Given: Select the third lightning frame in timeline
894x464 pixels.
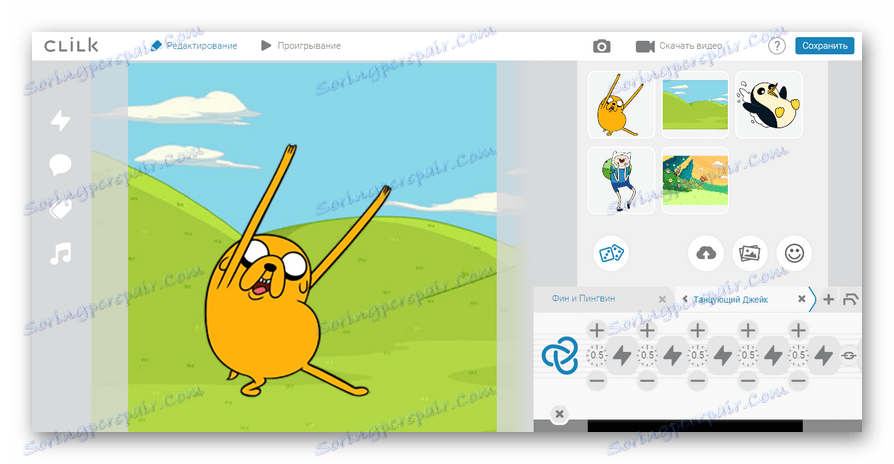Looking at the screenshot, I should pos(723,356).
